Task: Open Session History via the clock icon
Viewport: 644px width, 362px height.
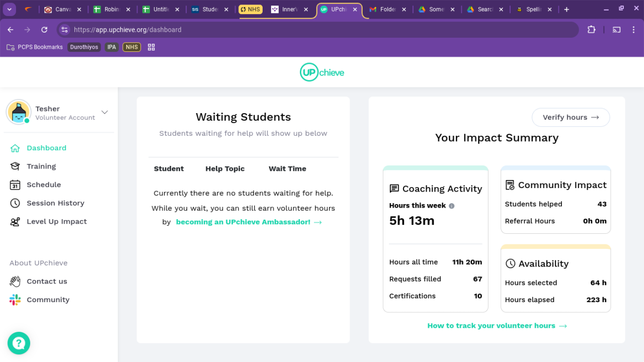Action: 15,203
